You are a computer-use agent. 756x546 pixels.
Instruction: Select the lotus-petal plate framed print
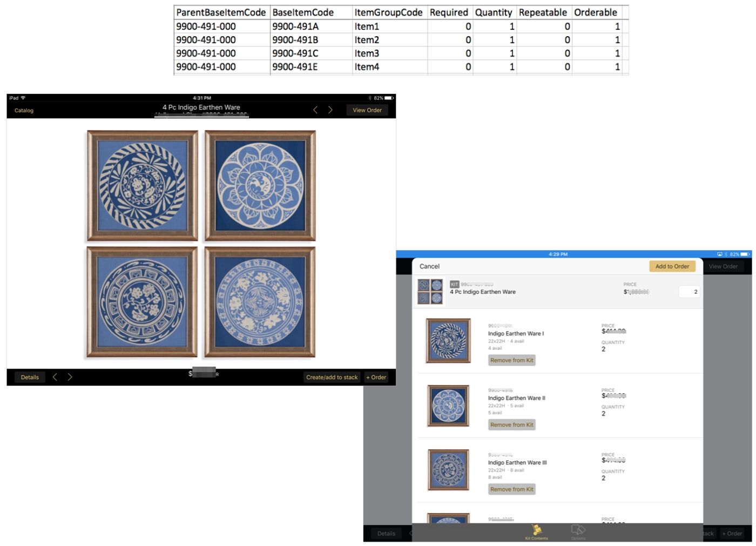click(x=260, y=185)
